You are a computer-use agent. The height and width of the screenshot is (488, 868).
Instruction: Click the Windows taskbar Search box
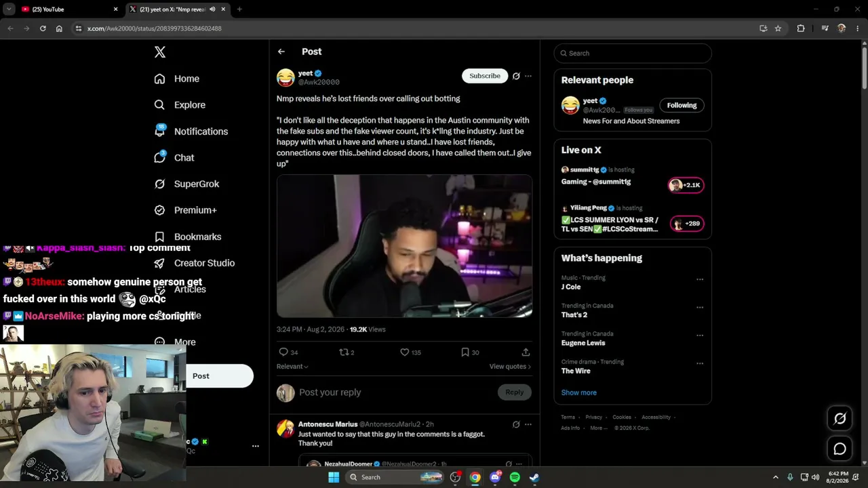pos(395,477)
